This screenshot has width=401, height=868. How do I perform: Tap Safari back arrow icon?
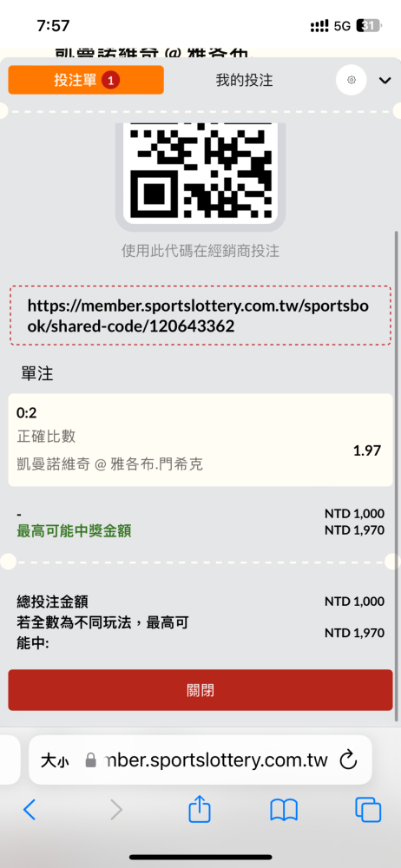click(x=30, y=810)
